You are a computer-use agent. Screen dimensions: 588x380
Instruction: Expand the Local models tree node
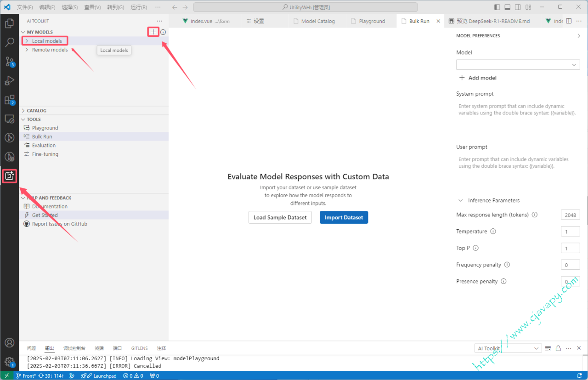coord(27,41)
